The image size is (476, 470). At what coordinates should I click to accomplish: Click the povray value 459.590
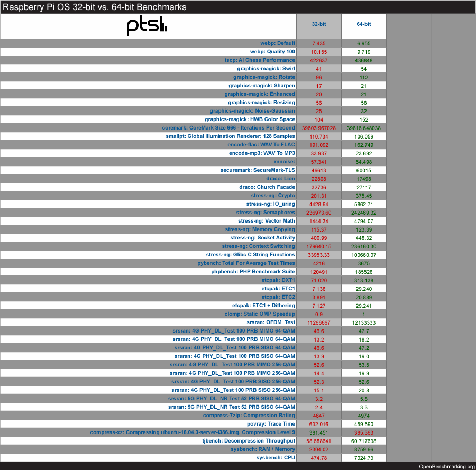pyautogui.click(x=364, y=425)
